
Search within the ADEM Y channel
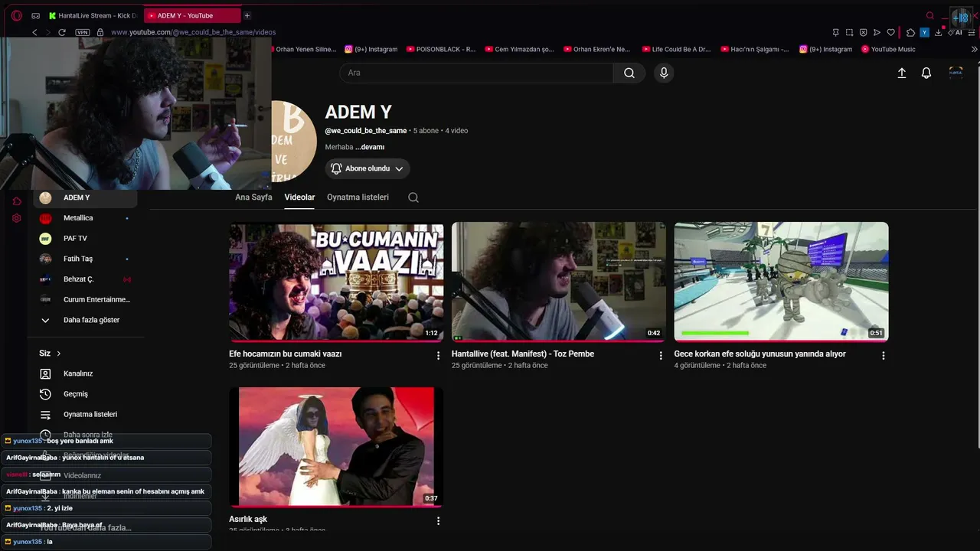click(413, 197)
